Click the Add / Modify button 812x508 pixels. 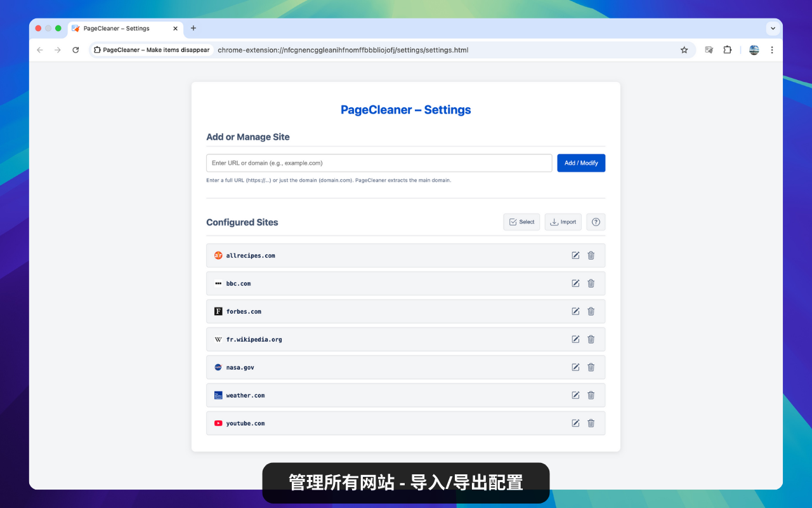[581, 163]
